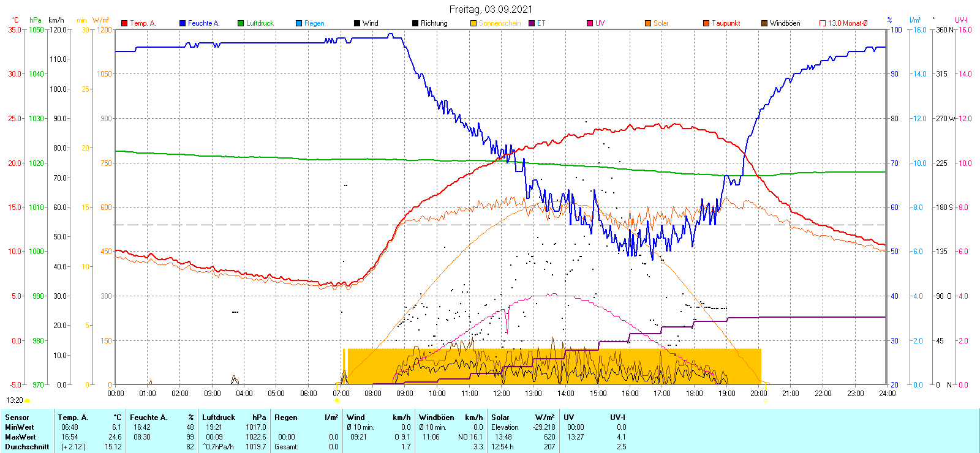980x453 pixels.
Task: Click the max gust value NO 16.1
Action: point(470,437)
